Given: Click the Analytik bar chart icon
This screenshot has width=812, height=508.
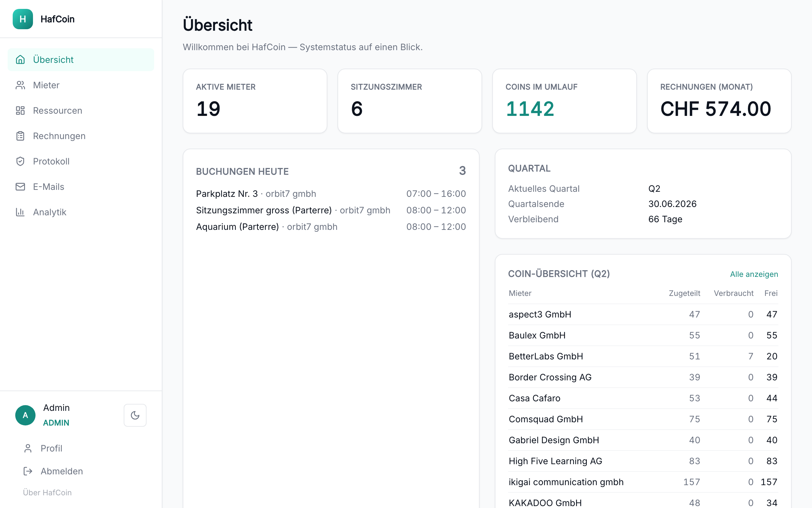Looking at the screenshot, I should [x=21, y=212].
